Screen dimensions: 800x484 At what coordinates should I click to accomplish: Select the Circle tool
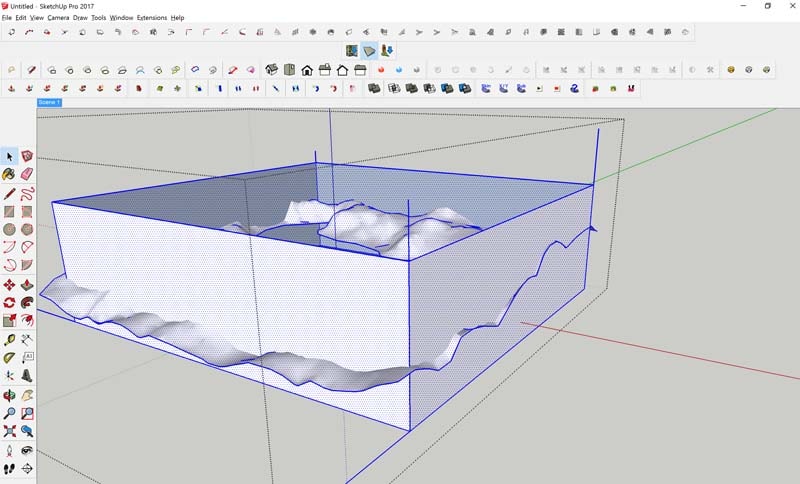click(x=9, y=230)
